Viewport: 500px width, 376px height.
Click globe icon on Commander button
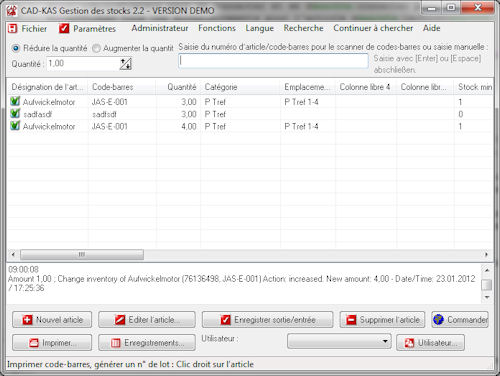(x=438, y=320)
